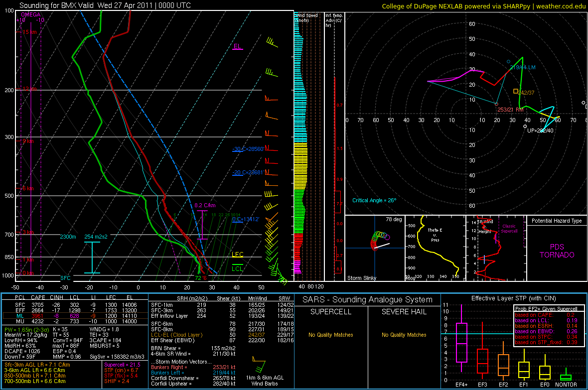Click the 'STP (cin) = 6.7' value

[x=121, y=370]
